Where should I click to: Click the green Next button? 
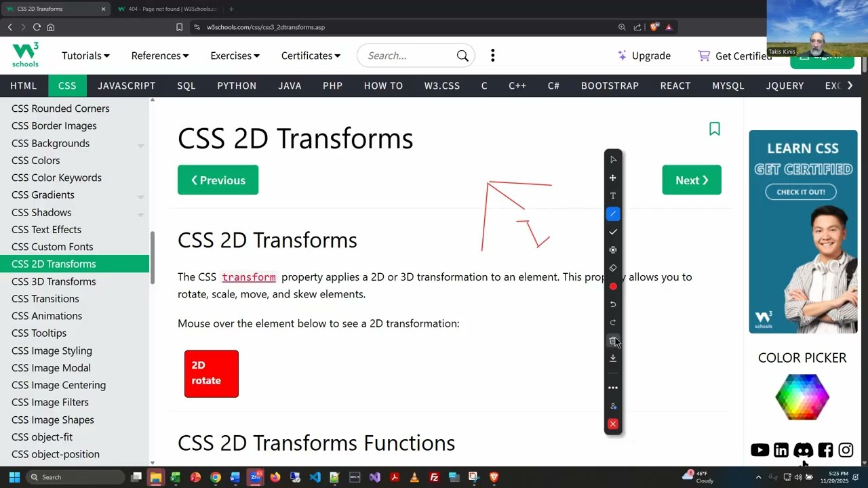(x=692, y=180)
